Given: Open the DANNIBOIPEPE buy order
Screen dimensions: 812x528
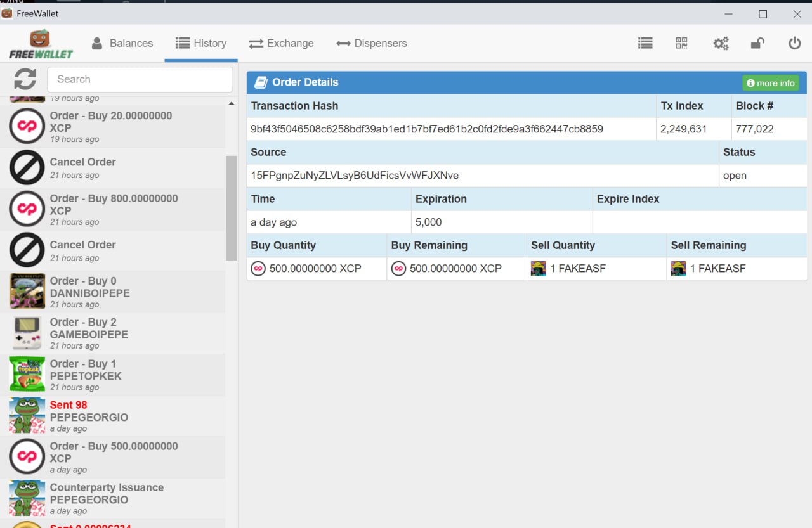Looking at the screenshot, I should click(x=112, y=292).
